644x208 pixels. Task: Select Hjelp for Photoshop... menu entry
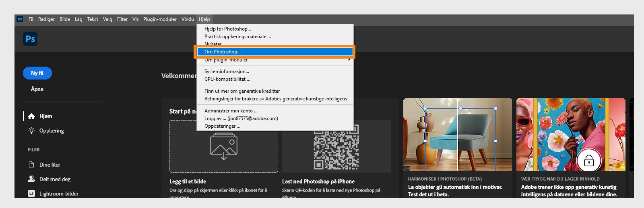[x=275, y=29]
